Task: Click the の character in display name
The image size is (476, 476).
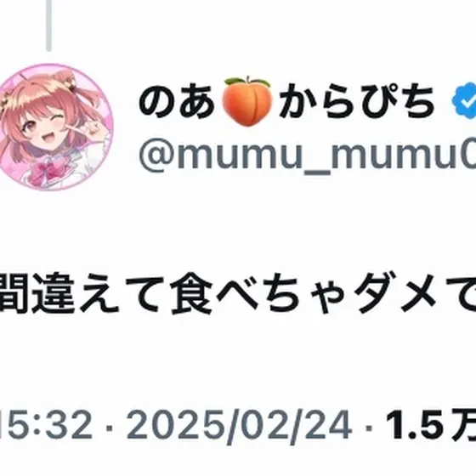Action: click(x=157, y=102)
